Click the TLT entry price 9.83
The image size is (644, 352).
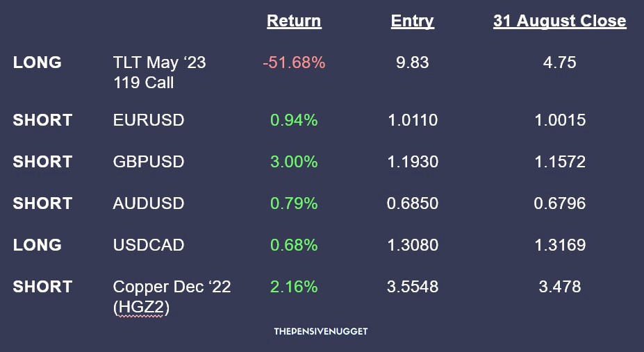413,62
